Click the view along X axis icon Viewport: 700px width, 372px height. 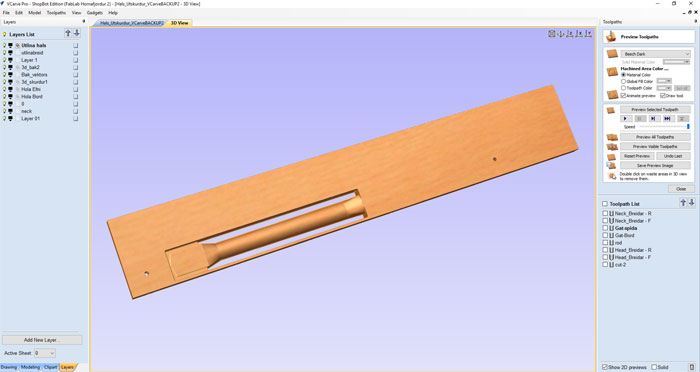coord(579,34)
